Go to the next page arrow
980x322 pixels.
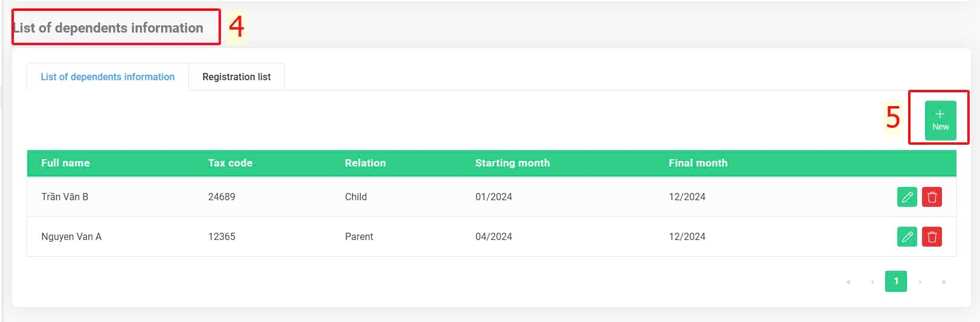(x=920, y=282)
